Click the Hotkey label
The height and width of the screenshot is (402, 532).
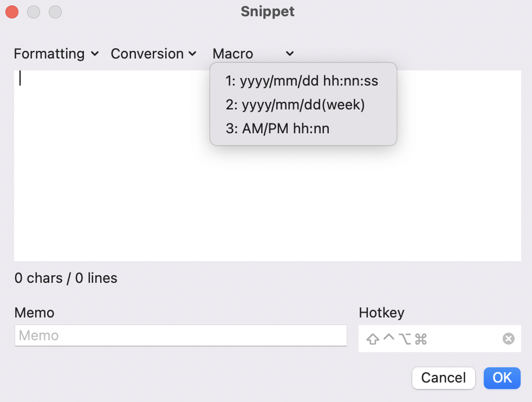pos(381,313)
